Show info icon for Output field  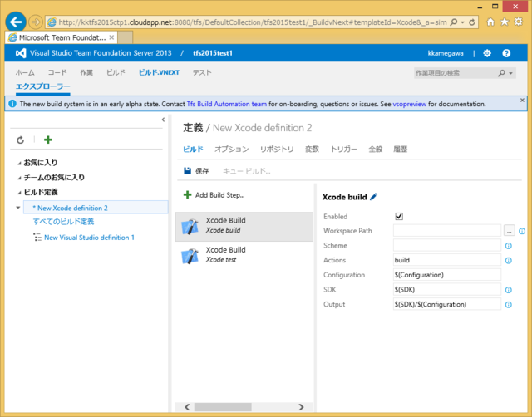point(508,305)
